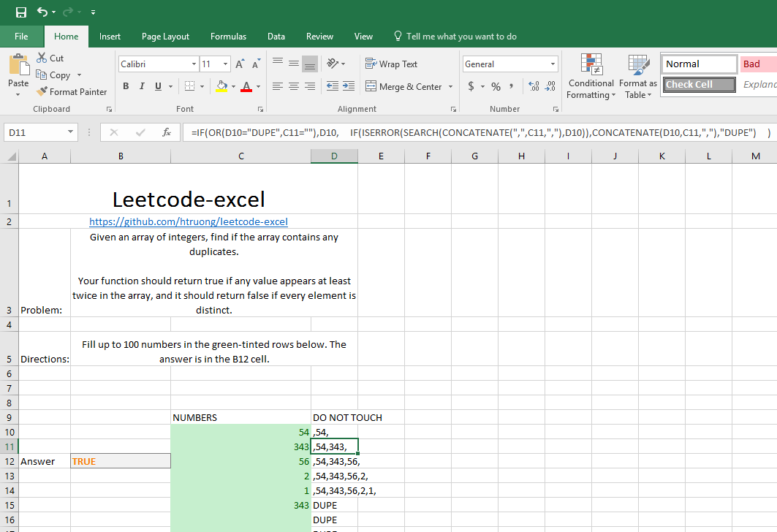Expand the Copy options arrow
777x532 pixels.
click(x=79, y=75)
